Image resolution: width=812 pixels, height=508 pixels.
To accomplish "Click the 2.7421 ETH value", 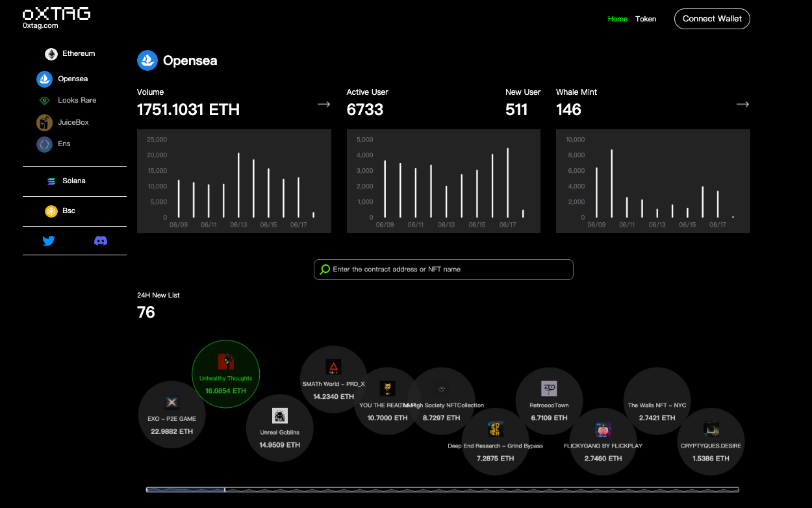I will click(x=657, y=418).
